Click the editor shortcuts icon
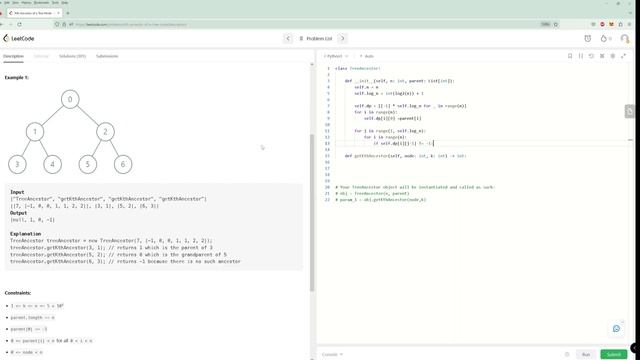640x360 pixels. click(602, 56)
